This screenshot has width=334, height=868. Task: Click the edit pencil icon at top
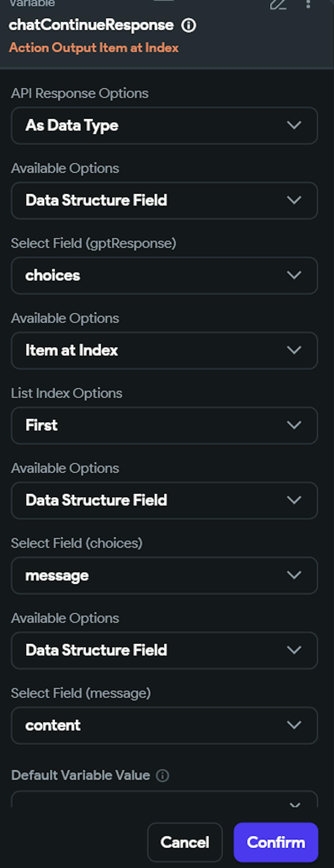tap(278, 5)
